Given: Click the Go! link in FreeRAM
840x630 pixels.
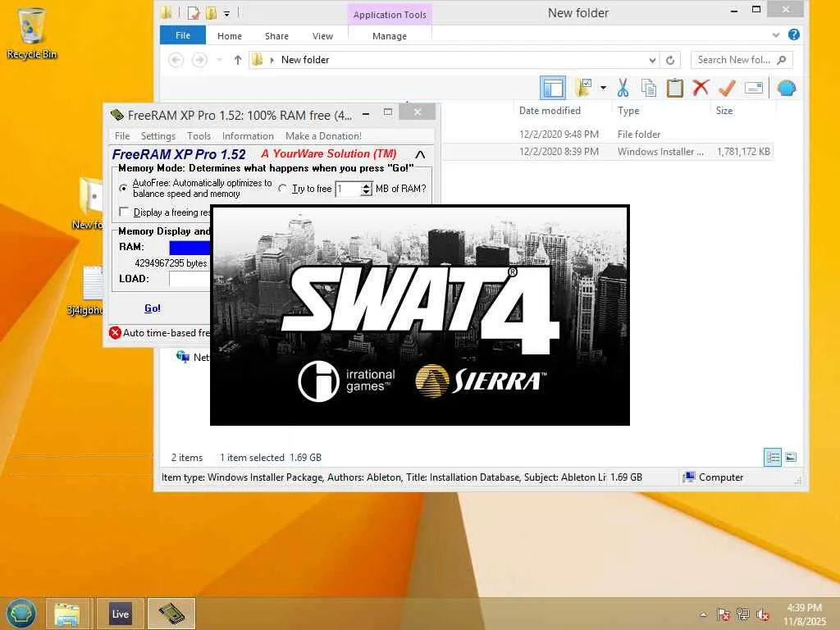Looking at the screenshot, I should point(152,308).
